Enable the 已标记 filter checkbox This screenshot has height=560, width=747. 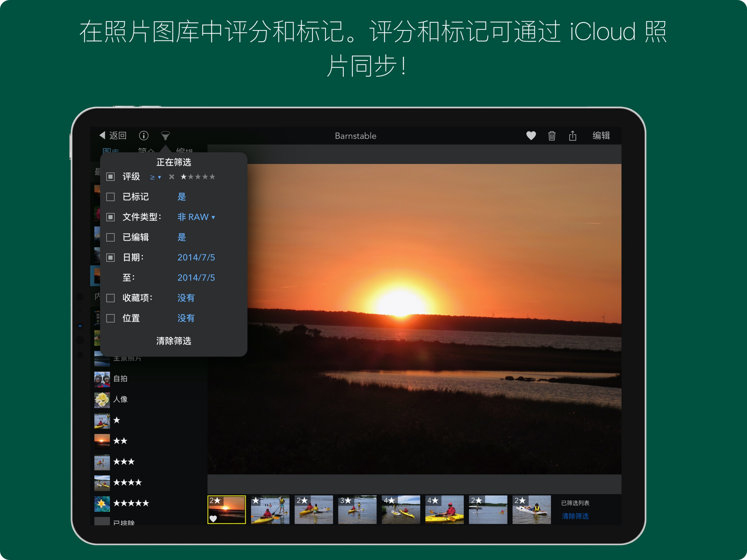110,197
